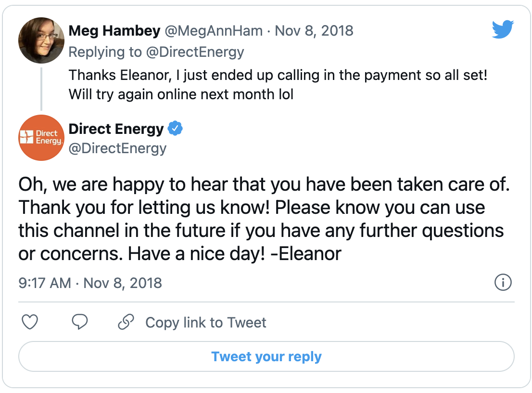Open the @MegAnnHam handle link

pyautogui.click(x=214, y=31)
